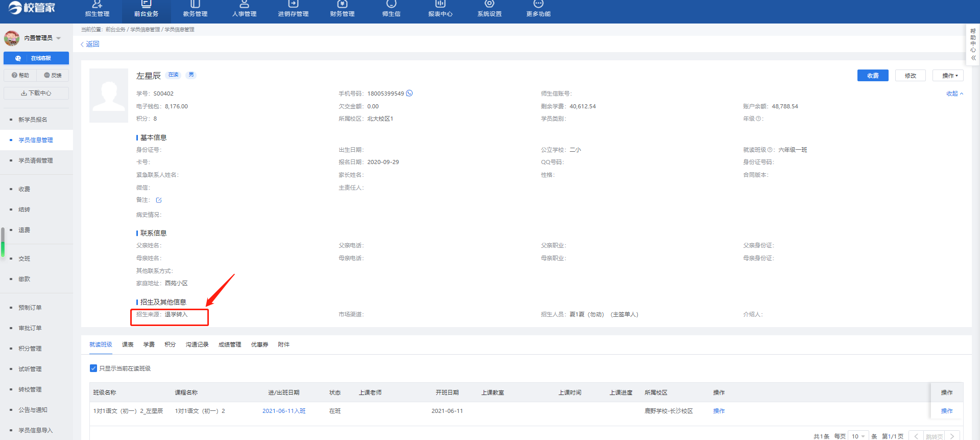Open the 报表中心 navigation module
The image size is (980, 440).
(x=440, y=9)
